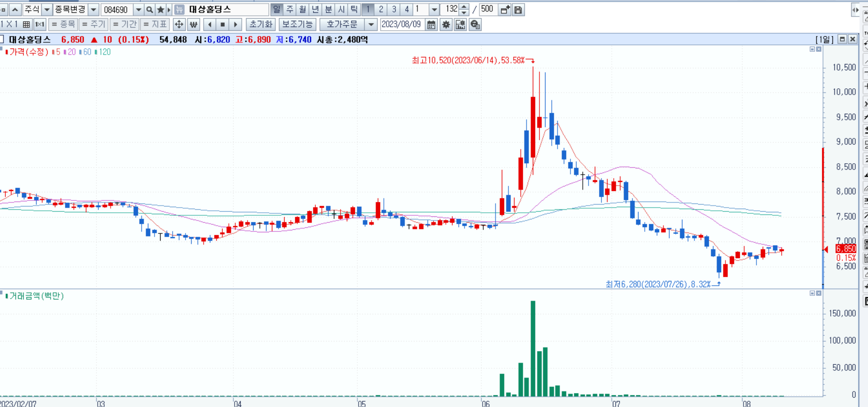Click the save floppy disk icon
Image resolution: width=868 pixels, height=407 pixels.
tap(518, 9)
